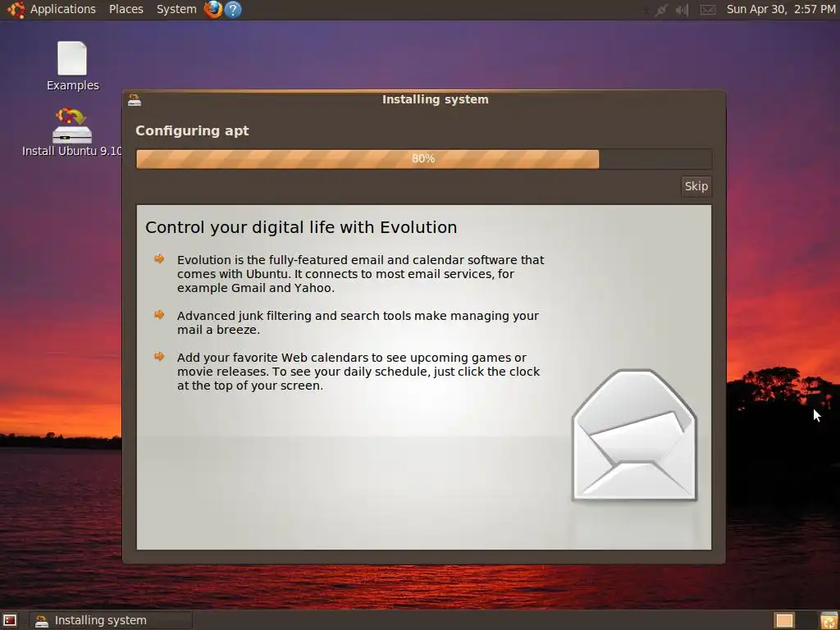Click the mail envelope indicator in panel

click(x=708, y=10)
